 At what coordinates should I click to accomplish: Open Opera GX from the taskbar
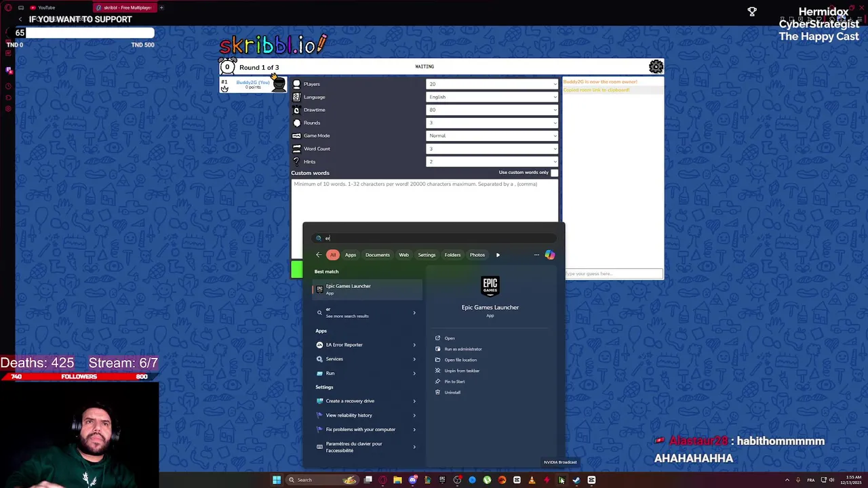click(x=382, y=480)
